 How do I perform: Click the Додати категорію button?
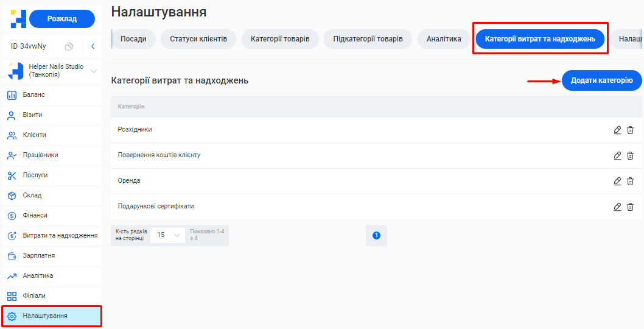pyautogui.click(x=601, y=80)
